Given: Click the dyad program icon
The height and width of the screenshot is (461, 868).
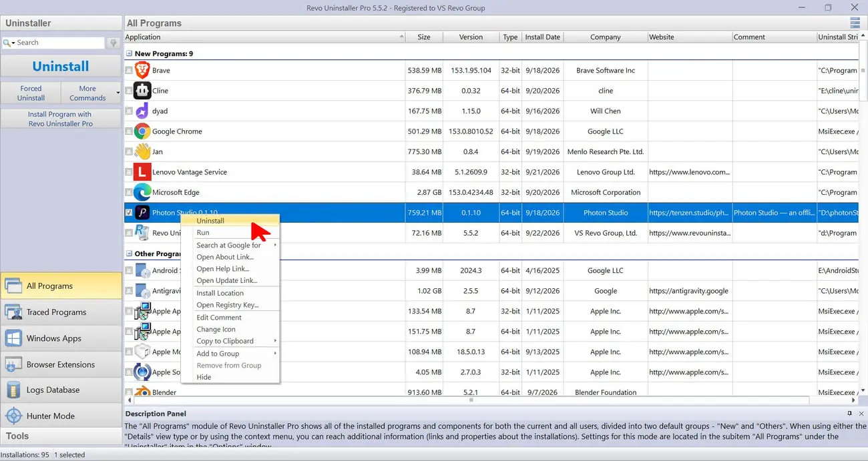Looking at the screenshot, I should 142,111.
